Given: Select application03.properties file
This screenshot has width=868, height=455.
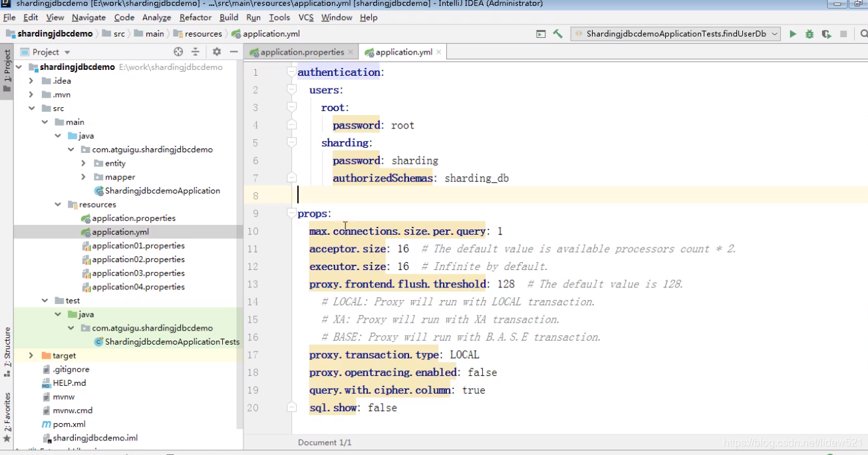Looking at the screenshot, I should (138, 273).
